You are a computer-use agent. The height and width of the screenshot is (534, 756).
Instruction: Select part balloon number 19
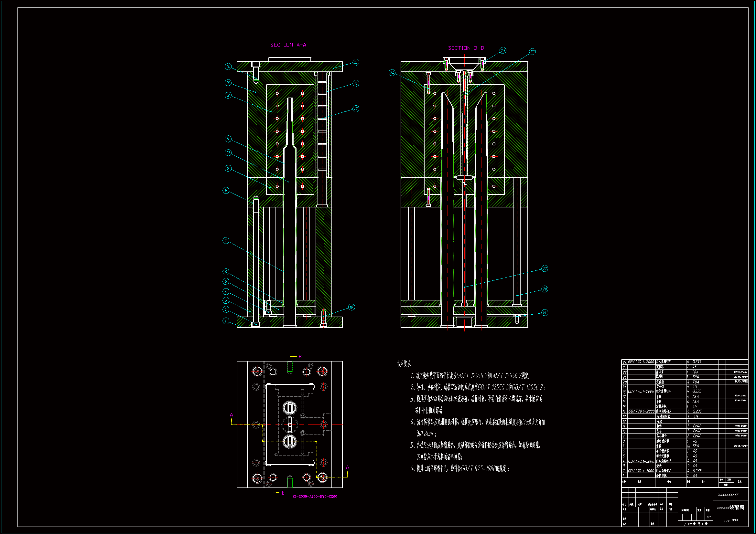click(545, 313)
